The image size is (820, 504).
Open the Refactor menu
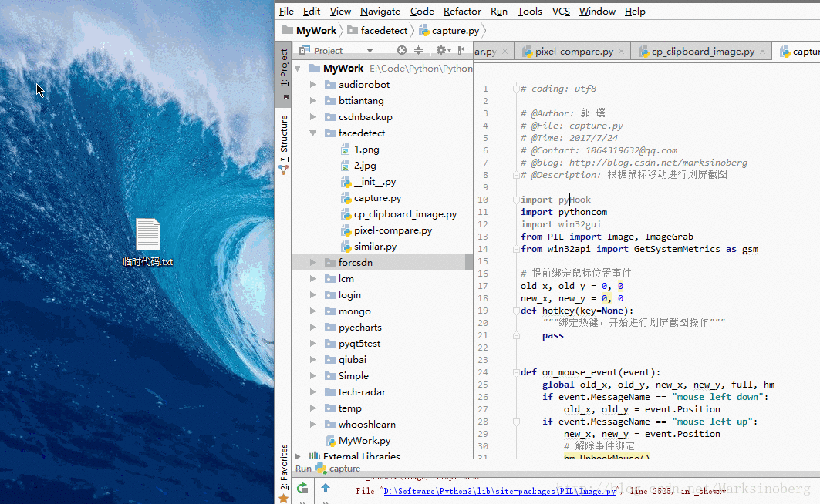point(462,12)
